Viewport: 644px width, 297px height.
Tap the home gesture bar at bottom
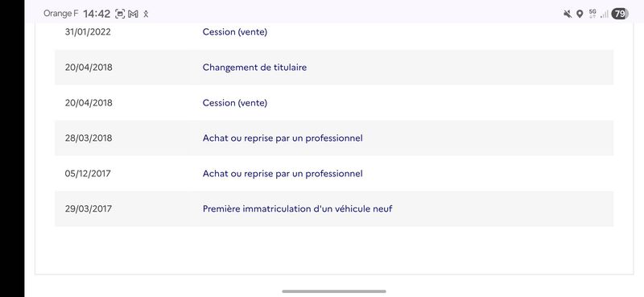pyautogui.click(x=334, y=291)
